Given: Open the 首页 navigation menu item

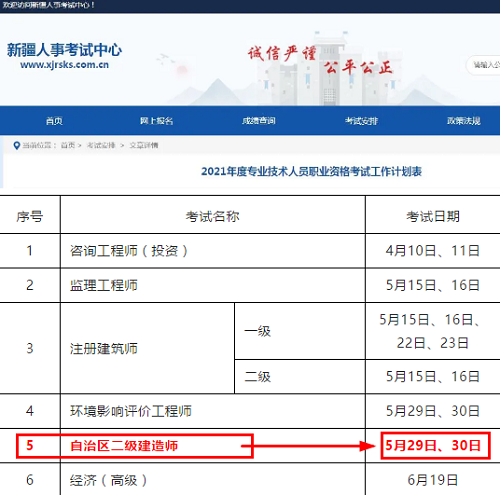Looking at the screenshot, I should coord(54,121).
